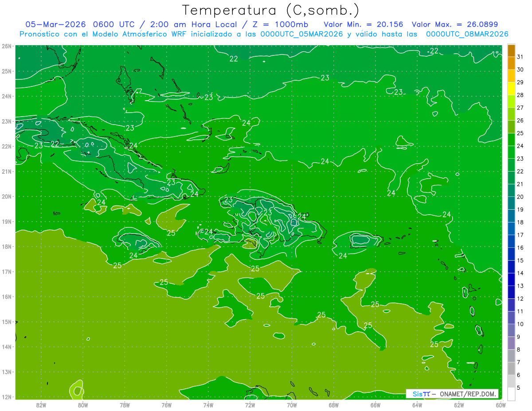Click the brown swatch above legend value 31
The image size is (532, 411).
click(511, 51)
